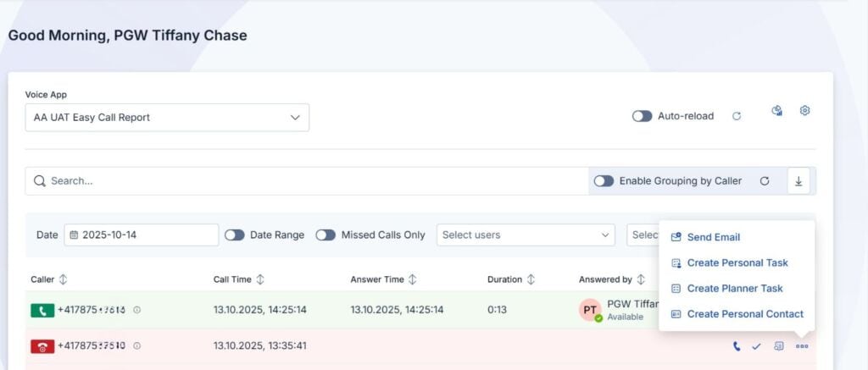Toggle the Auto-reload switch
Image resolution: width=868 pixels, height=370 pixels.
coord(643,116)
